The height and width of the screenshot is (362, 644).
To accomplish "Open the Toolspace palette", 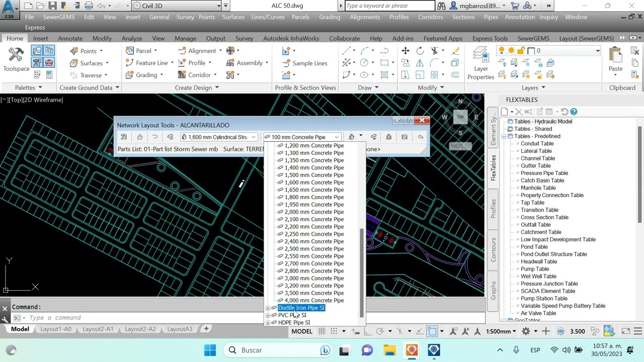I will (16, 59).
